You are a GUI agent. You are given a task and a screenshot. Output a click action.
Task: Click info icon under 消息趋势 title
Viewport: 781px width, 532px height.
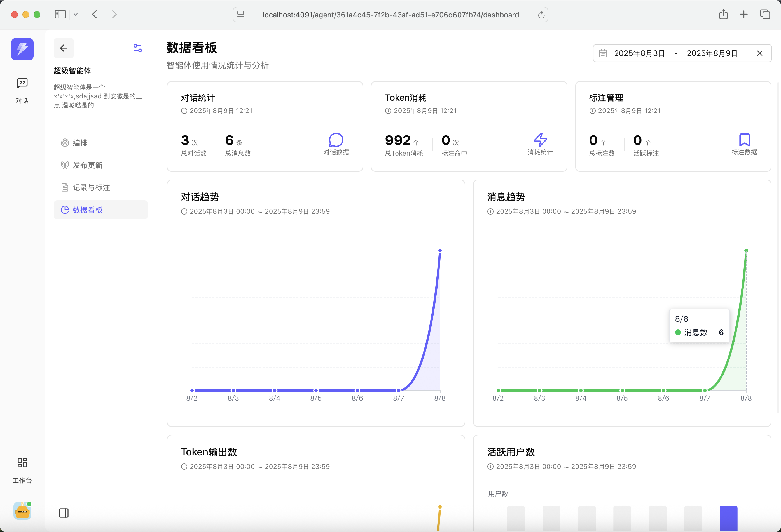490,211
